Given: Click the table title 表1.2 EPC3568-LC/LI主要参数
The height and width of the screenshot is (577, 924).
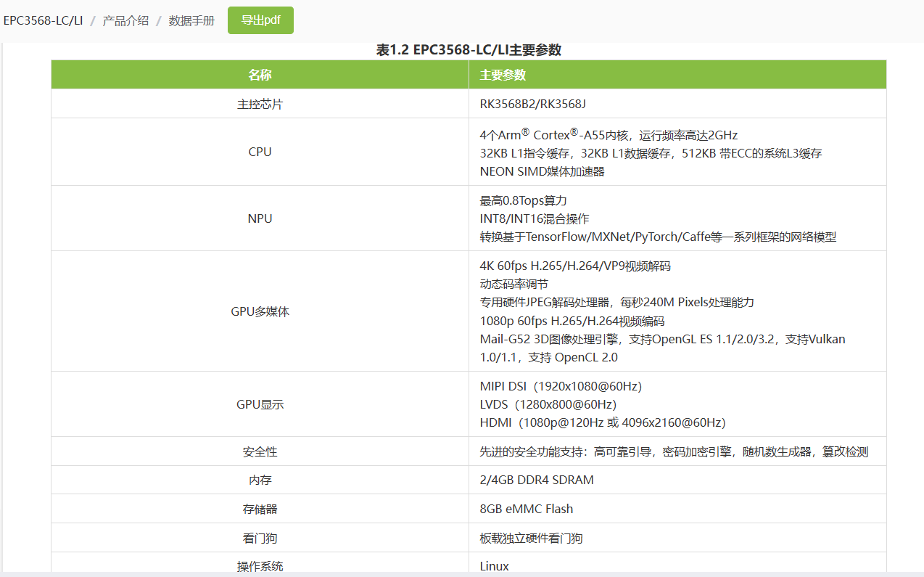Looking at the screenshot, I should click(x=469, y=49).
